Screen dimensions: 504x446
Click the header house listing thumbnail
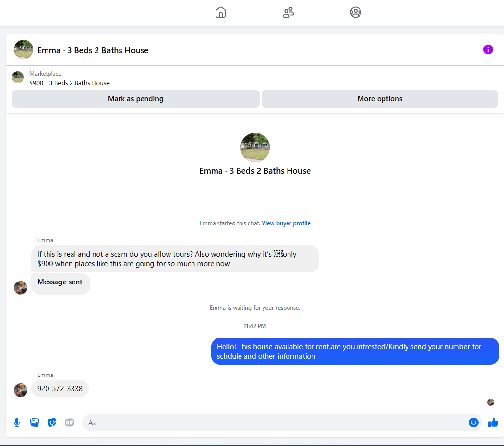[24, 49]
